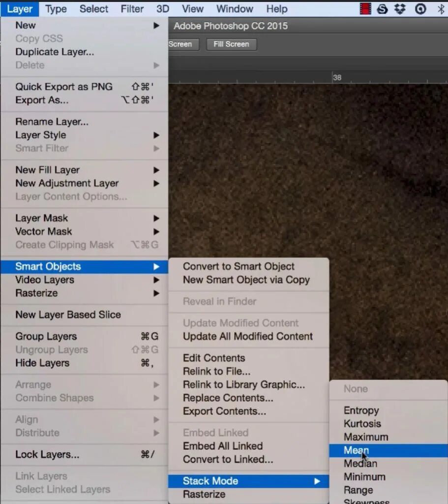Open the Filter menu
Viewport: 448px width, 504px height.
132,9
